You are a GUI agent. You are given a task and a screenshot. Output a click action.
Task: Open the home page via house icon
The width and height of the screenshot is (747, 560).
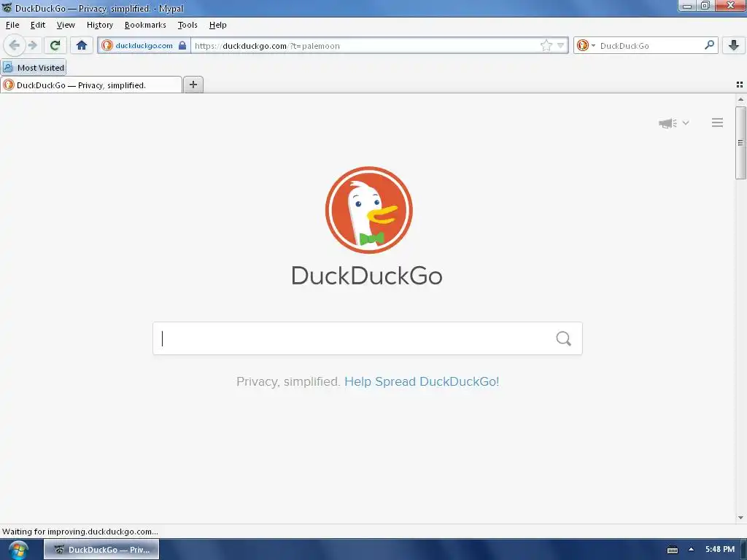(82, 46)
